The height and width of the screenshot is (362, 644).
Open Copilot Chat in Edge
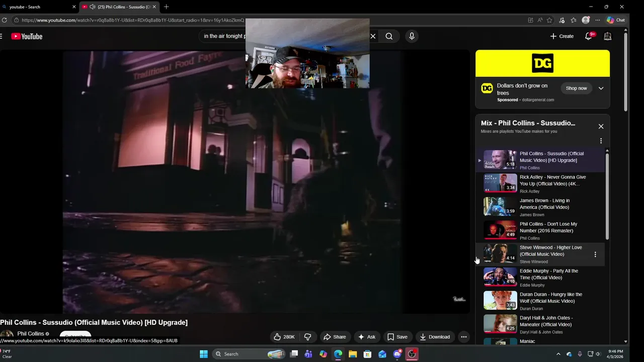click(616, 20)
